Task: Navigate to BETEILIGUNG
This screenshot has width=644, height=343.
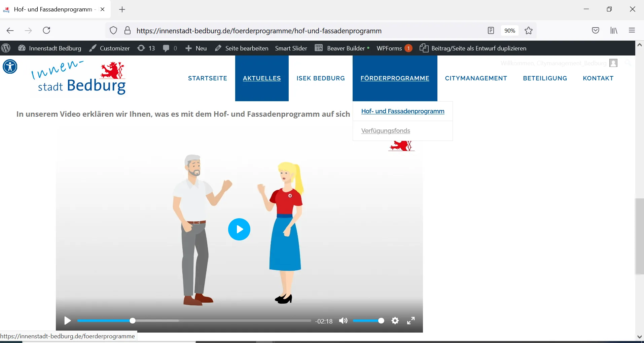Action: [545, 78]
